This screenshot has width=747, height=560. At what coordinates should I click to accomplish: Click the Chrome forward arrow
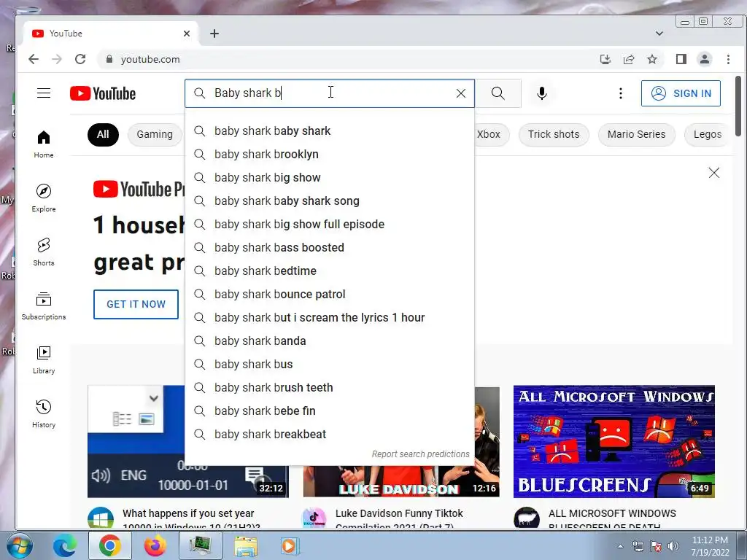(x=57, y=59)
